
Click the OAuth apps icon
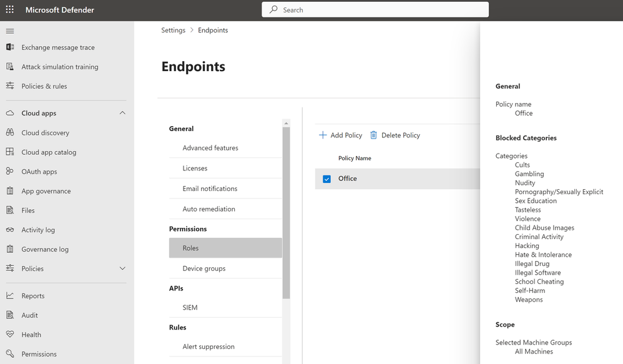pos(10,172)
